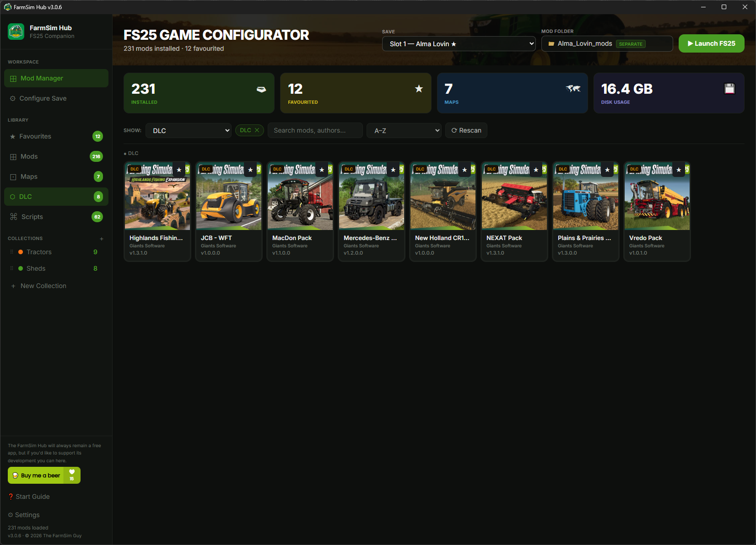Click the Scripts count badge 62
This screenshot has width=756, height=545.
click(x=97, y=217)
